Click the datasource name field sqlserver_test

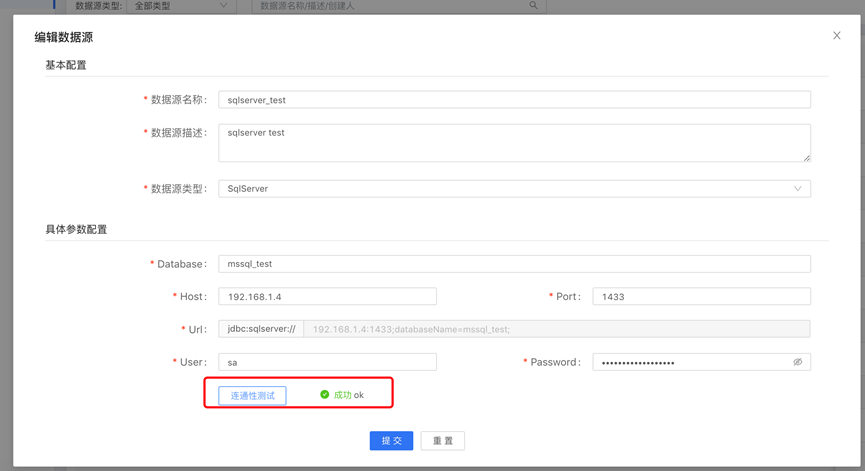pos(514,100)
